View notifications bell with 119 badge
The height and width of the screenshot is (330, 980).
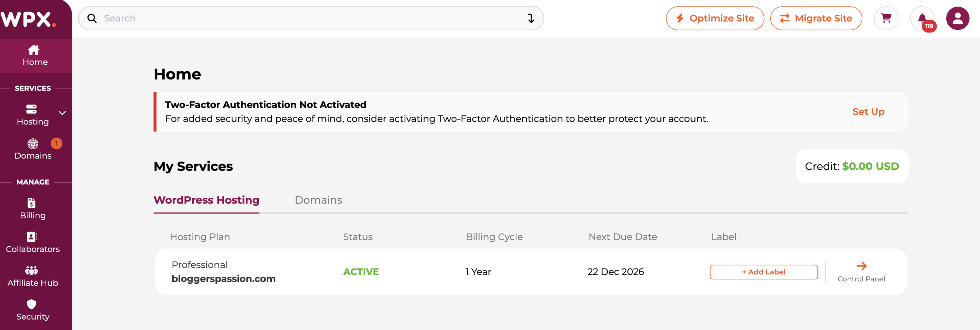(922, 18)
